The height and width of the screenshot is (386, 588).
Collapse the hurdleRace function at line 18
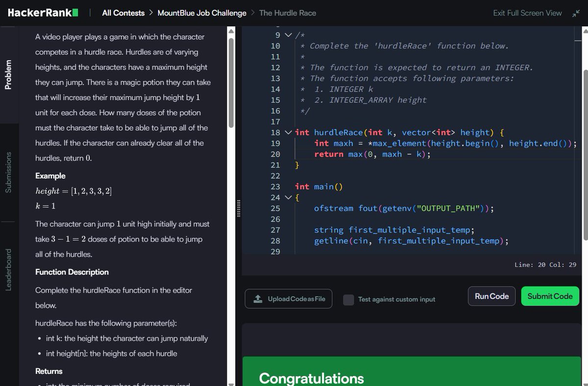[x=288, y=132]
